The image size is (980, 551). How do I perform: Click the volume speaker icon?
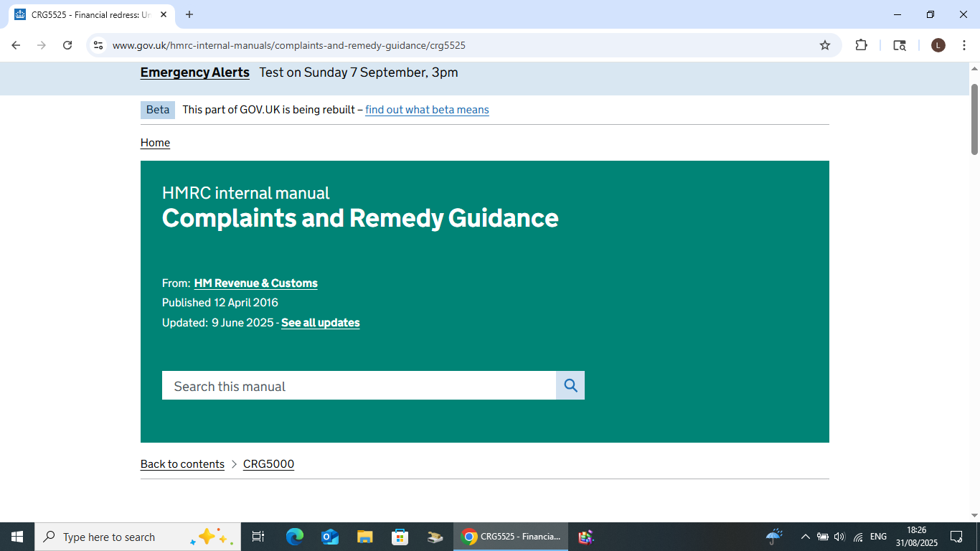840,537
